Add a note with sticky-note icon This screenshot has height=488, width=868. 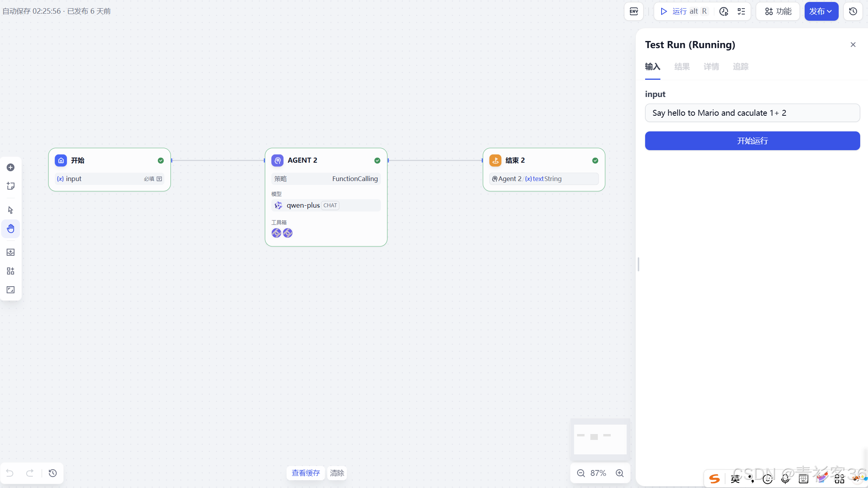tap(11, 186)
